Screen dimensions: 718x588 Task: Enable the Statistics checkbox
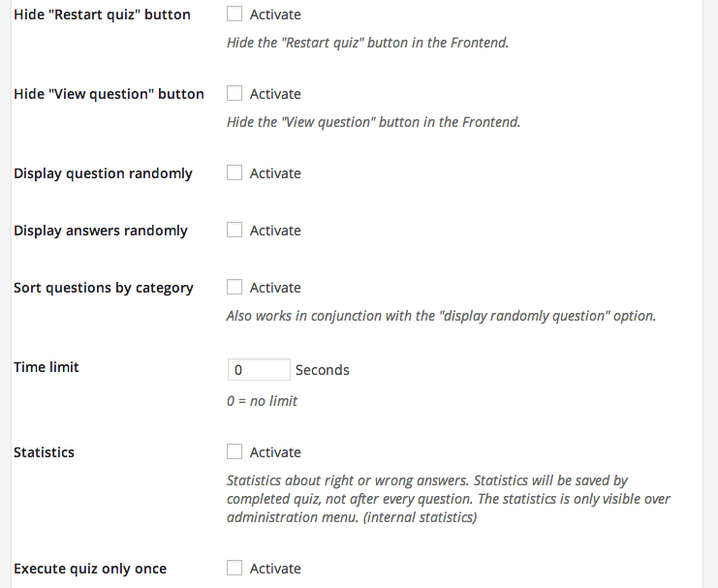point(234,452)
